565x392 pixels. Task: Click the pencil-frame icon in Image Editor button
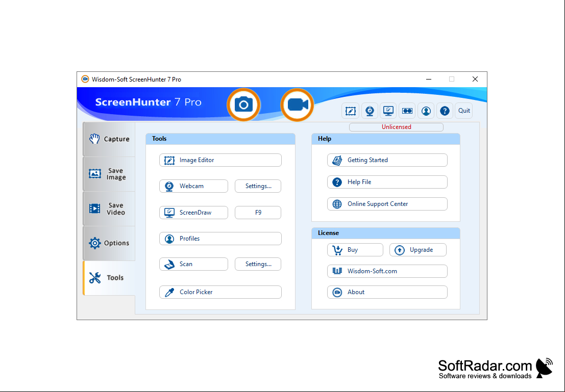(x=169, y=160)
